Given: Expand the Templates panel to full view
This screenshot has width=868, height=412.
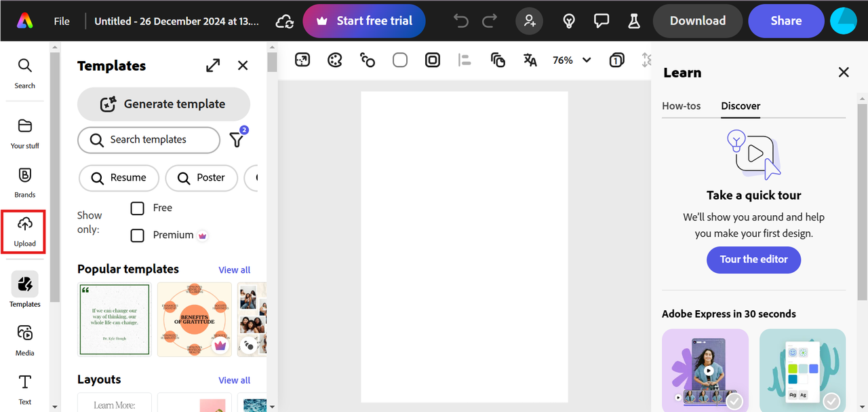Looking at the screenshot, I should [213, 65].
